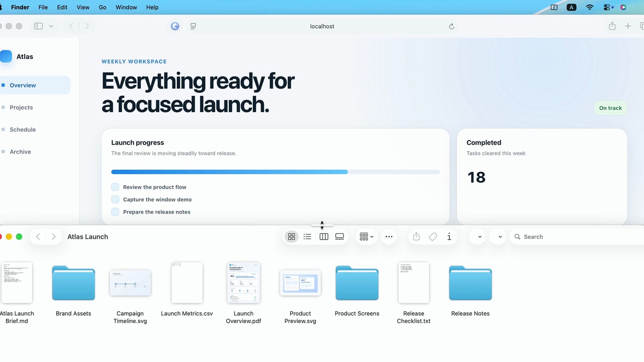Click the Finder share icon
This screenshot has height=362, width=644.
click(x=416, y=237)
